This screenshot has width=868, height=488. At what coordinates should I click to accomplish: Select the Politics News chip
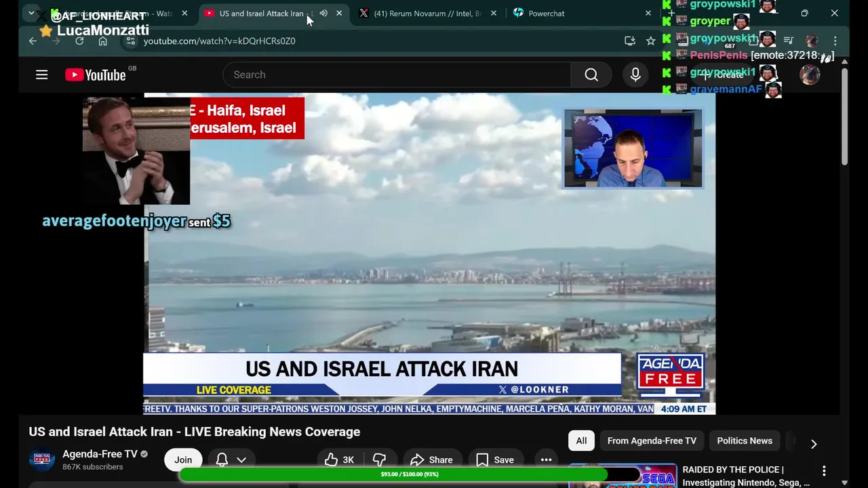(x=745, y=441)
